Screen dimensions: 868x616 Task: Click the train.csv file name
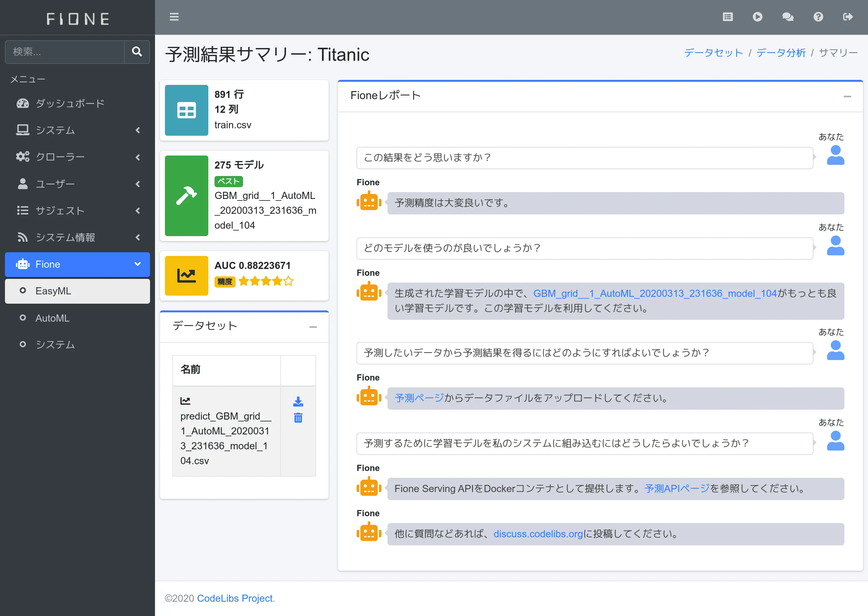[x=233, y=125]
